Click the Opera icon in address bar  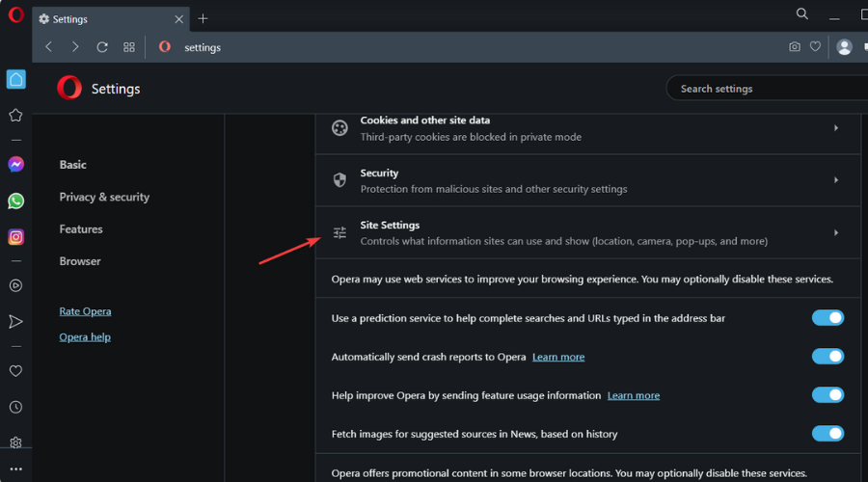[164, 47]
